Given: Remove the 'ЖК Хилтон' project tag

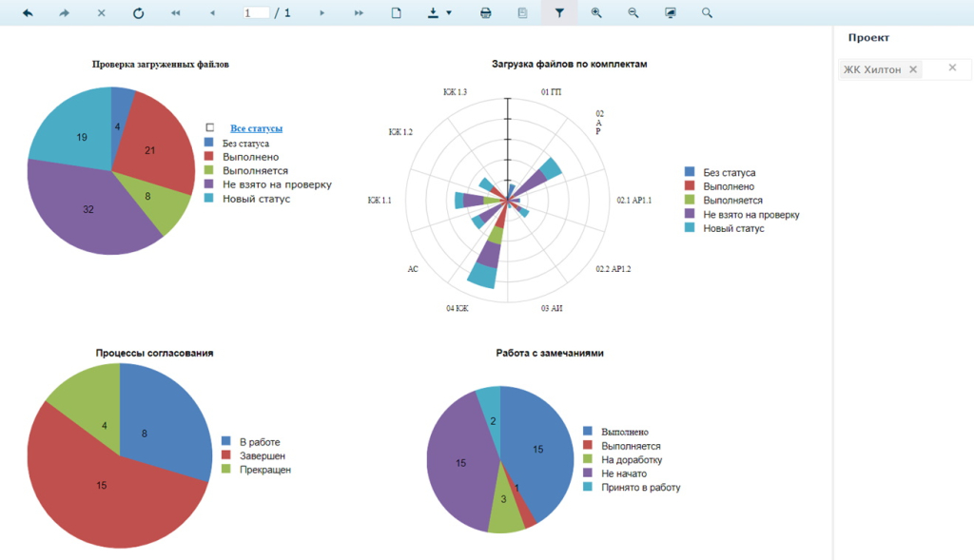Looking at the screenshot, I should coord(913,69).
